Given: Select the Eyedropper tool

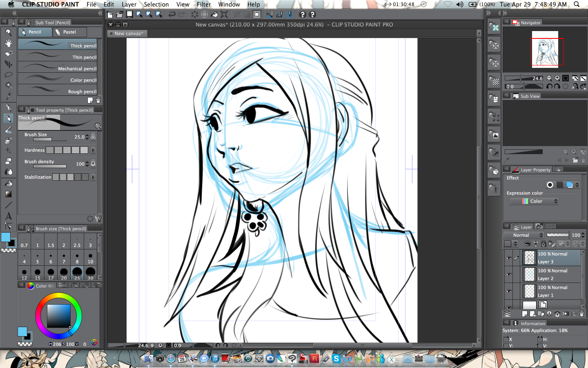Looking at the screenshot, I should coord(8,96).
